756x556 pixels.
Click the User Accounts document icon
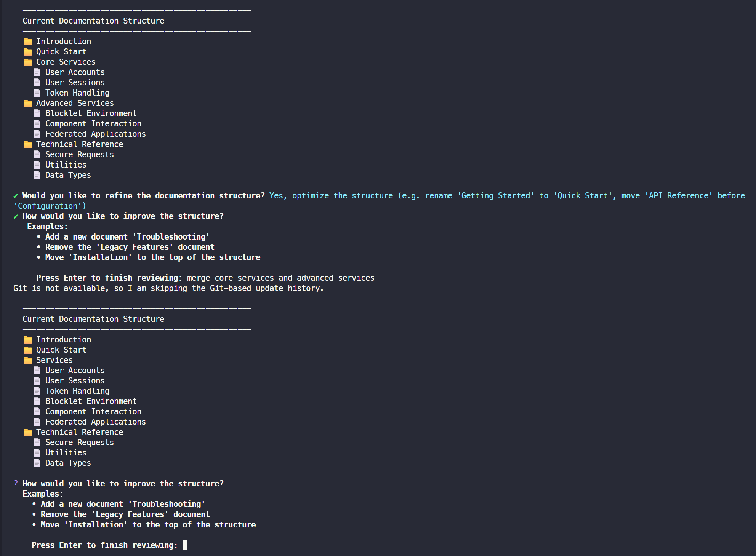[37, 72]
